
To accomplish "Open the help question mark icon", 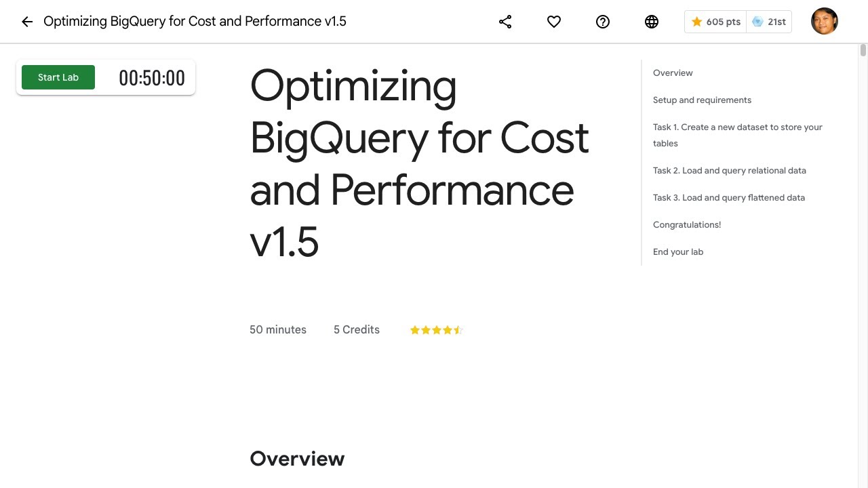I will pos(603,22).
